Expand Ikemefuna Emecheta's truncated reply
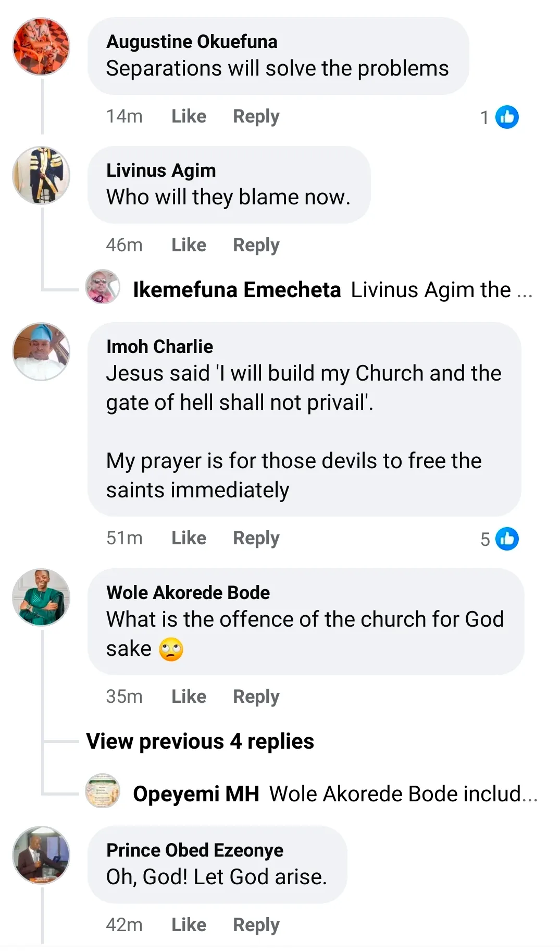This screenshot has height=952, width=560. point(441,290)
